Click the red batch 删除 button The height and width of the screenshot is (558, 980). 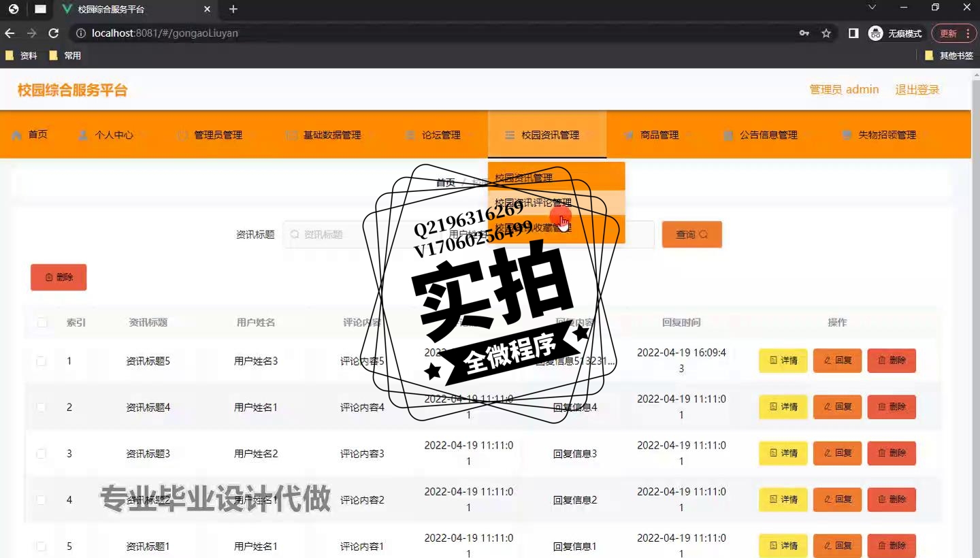[59, 277]
